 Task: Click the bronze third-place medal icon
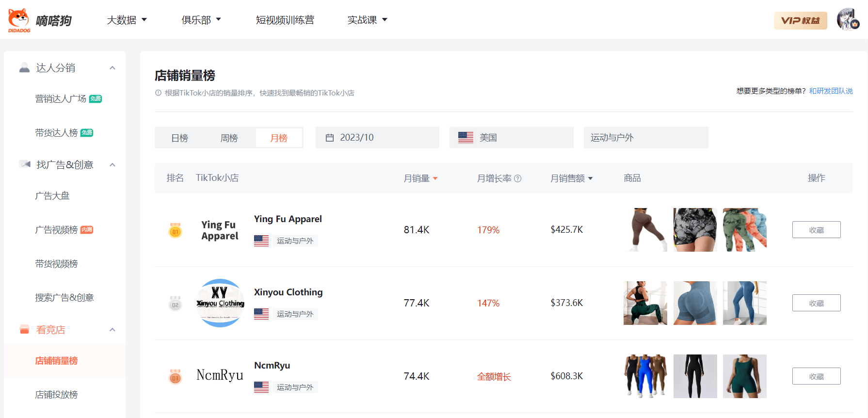click(x=175, y=377)
